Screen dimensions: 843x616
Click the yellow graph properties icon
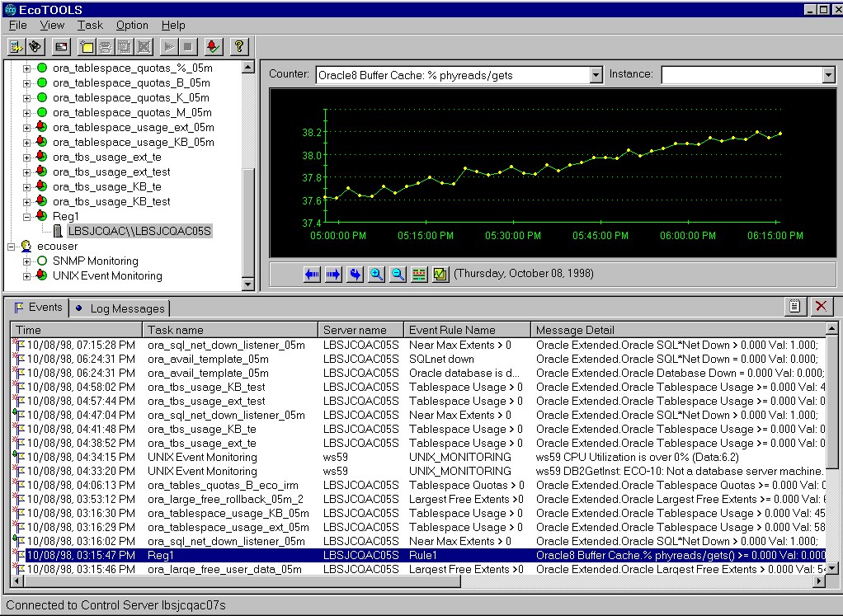[x=440, y=275]
